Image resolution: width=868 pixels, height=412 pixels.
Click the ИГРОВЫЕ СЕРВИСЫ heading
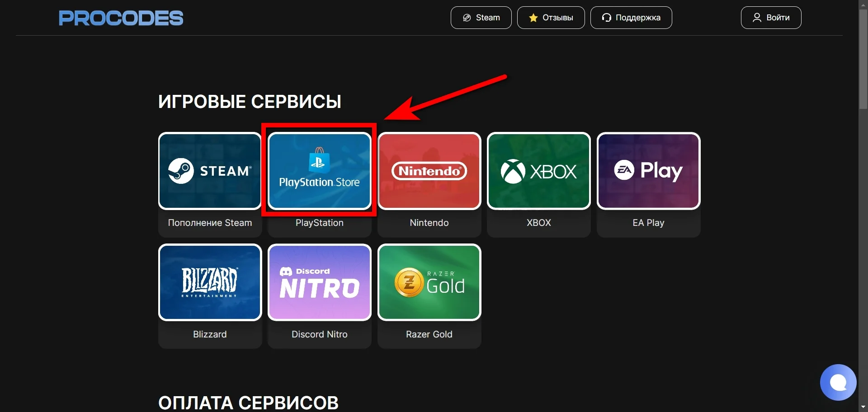[x=250, y=102]
